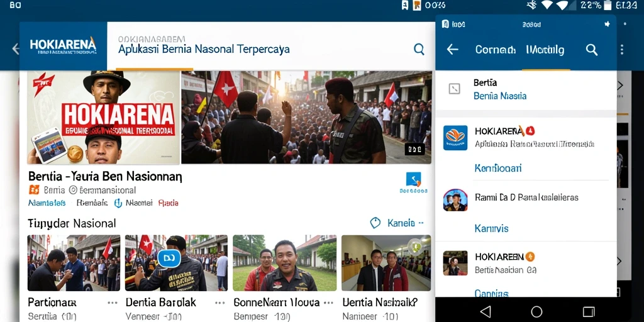Open the three-dot overflow menu at top right

click(x=622, y=50)
